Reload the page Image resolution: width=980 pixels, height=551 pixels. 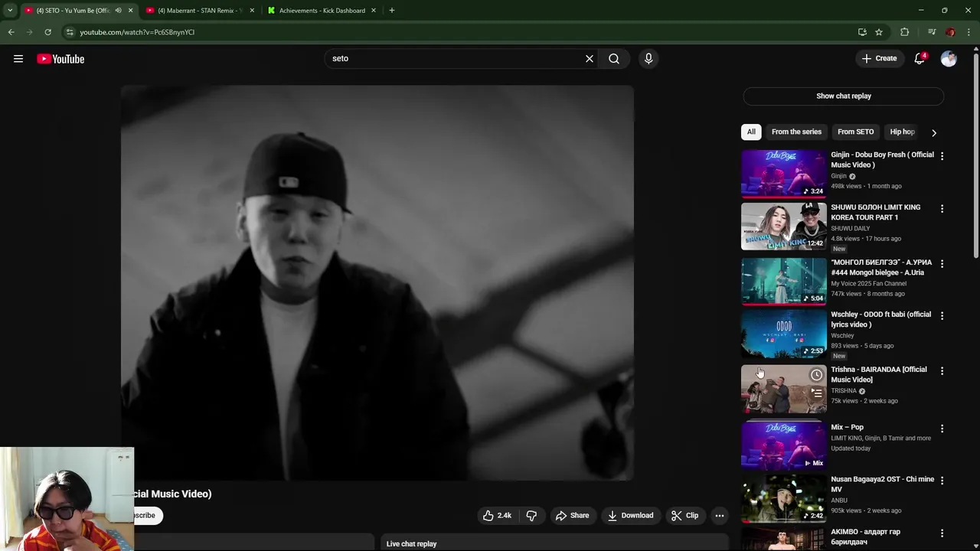47,32
